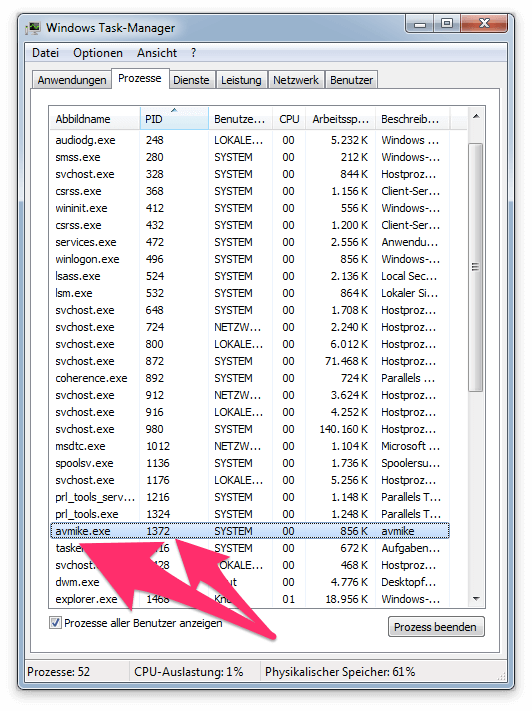Click the CPU-Auslastung: 1% status entry

[189, 672]
